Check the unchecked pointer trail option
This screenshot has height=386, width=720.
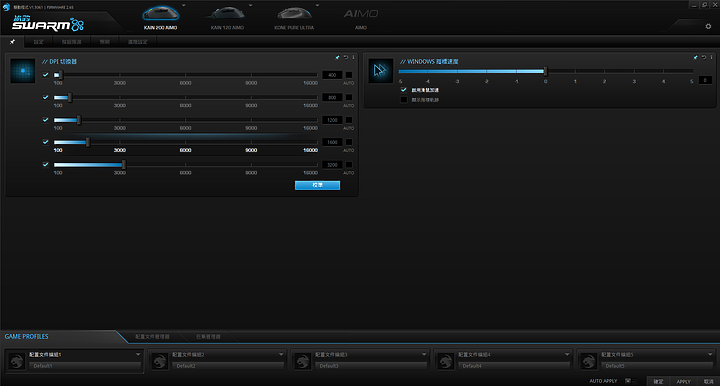(404, 100)
